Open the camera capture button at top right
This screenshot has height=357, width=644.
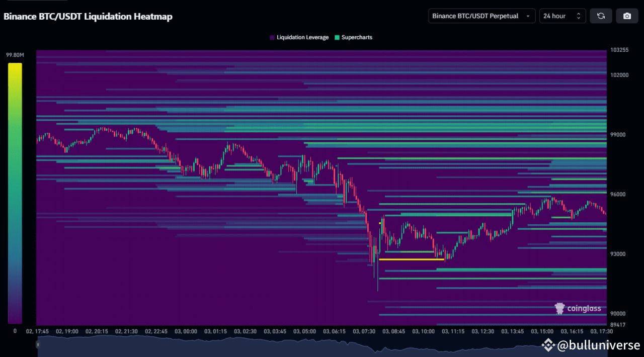click(x=627, y=16)
